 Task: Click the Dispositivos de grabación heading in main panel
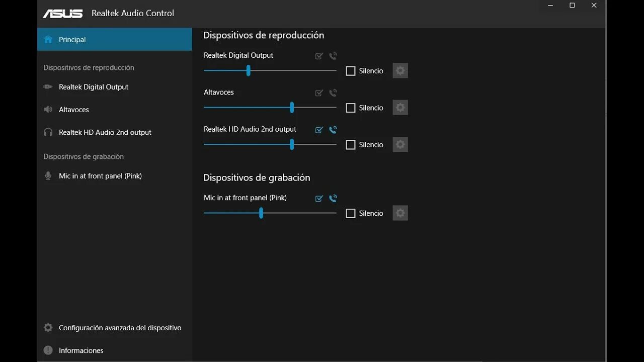coord(257,177)
